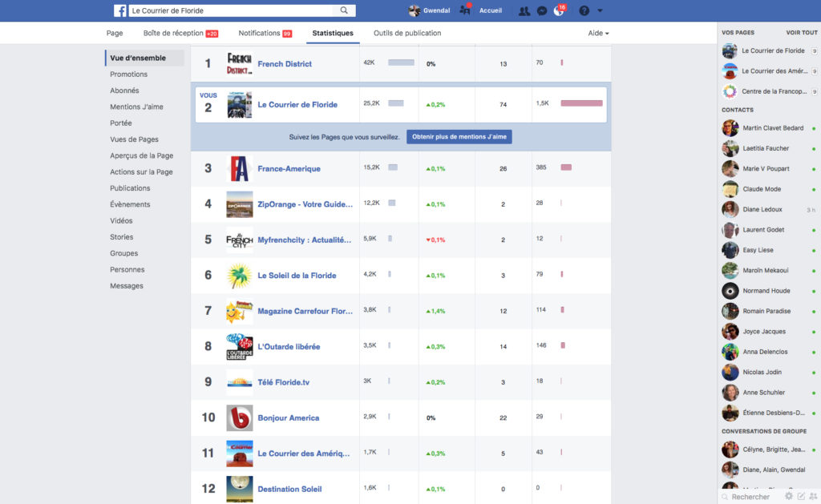Screen dimensions: 821x504
Task: Open the Le Soleil de la Floride link
Action: pyautogui.click(x=297, y=276)
